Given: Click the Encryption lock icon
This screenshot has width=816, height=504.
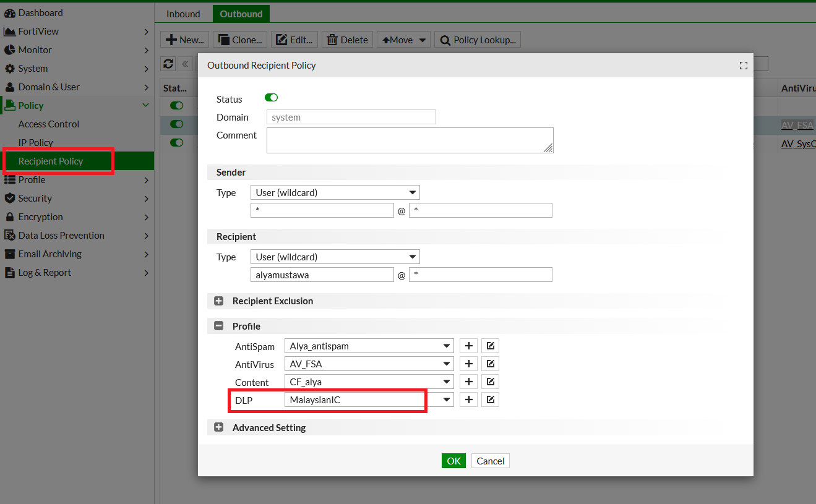Looking at the screenshot, I should point(9,217).
